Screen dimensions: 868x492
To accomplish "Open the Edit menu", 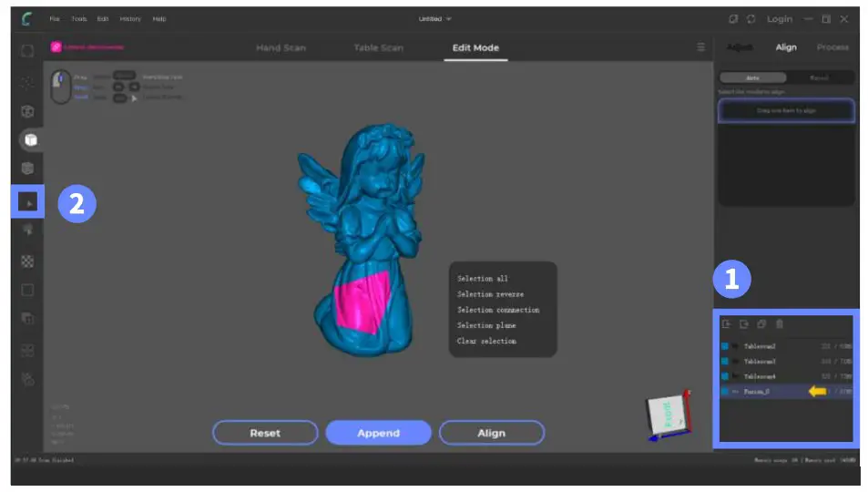I will click(x=102, y=19).
